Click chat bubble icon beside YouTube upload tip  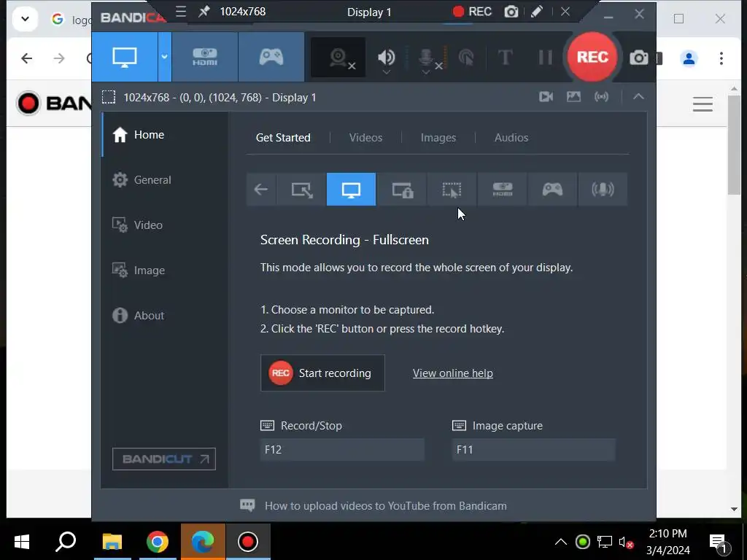pyautogui.click(x=247, y=506)
